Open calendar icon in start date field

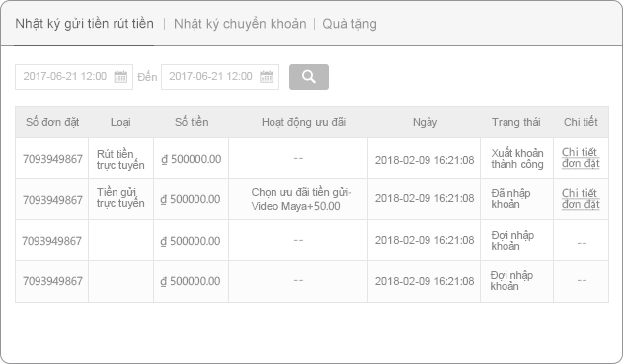pos(120,76)
